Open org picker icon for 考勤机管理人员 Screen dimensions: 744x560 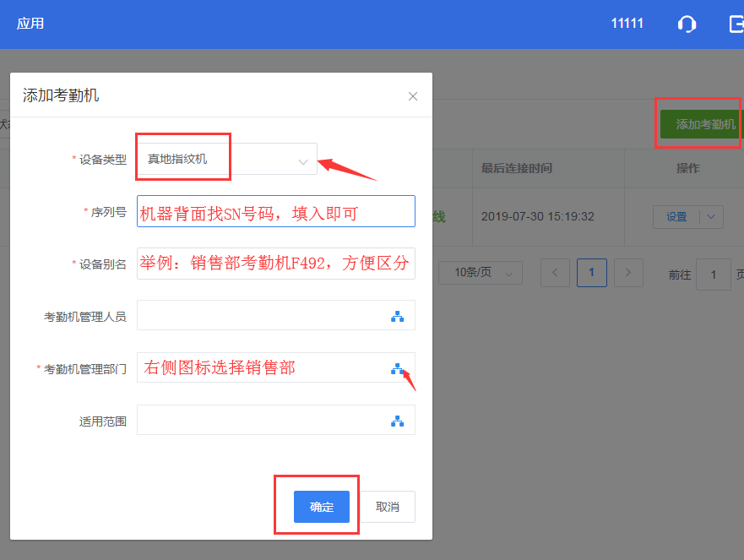click(x=397, y=316)
